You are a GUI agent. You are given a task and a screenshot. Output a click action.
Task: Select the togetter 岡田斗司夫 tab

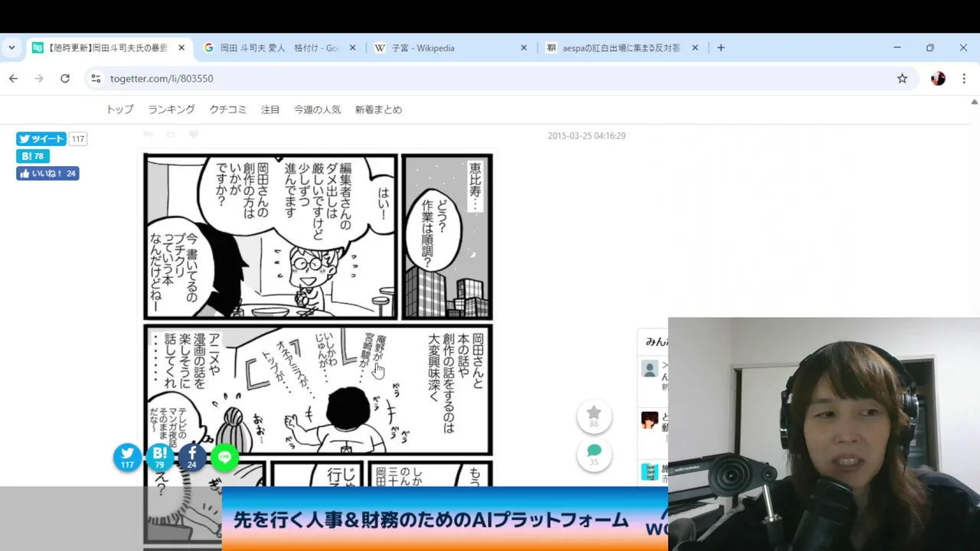pyautogui.click(x=109, y=47)
